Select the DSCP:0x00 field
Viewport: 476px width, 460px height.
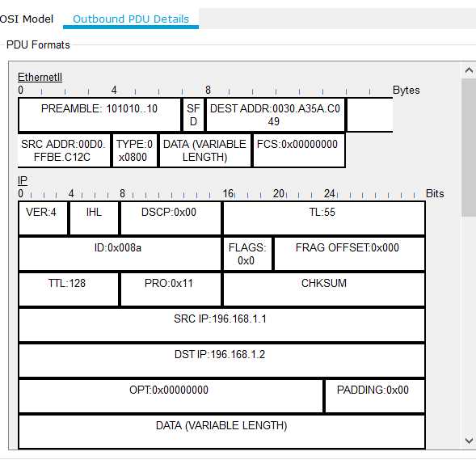click(171, 218)
